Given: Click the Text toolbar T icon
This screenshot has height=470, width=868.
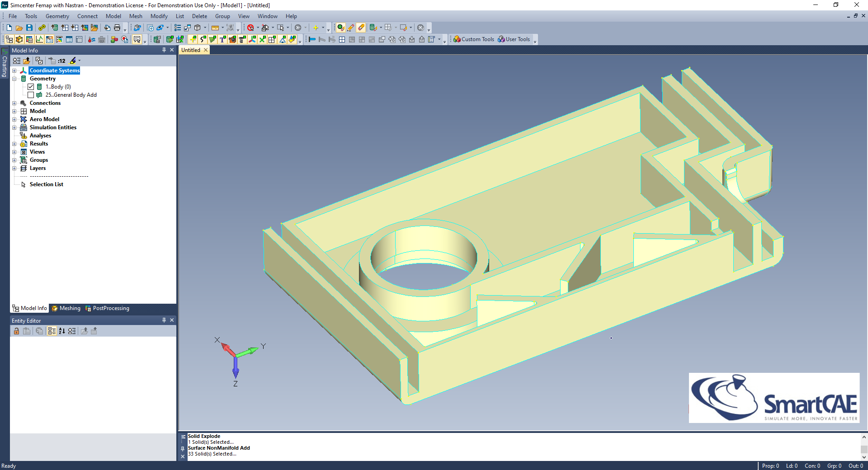Looking at the screenshot, I should 222,39.
